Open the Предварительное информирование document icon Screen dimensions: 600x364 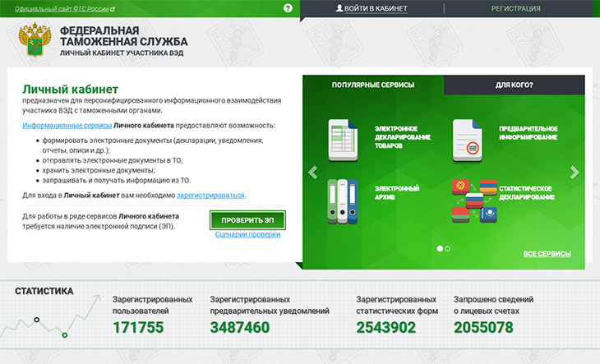pos(467,141)
